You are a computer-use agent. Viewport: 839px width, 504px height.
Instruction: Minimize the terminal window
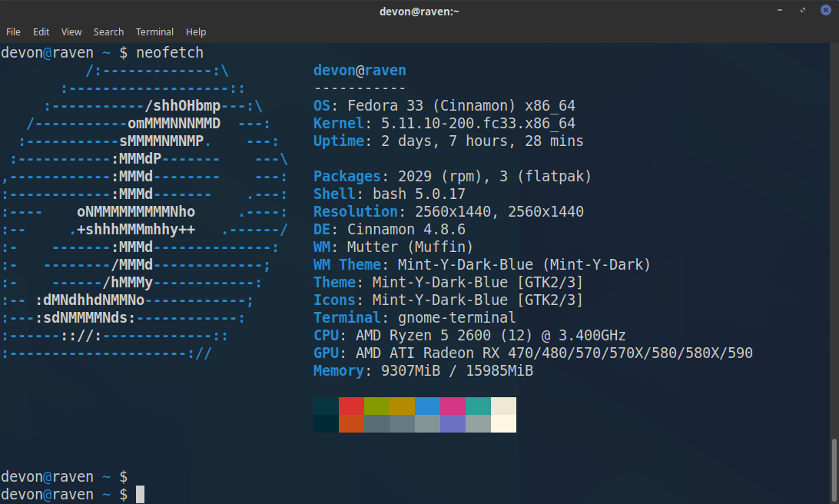coord(780,10)
